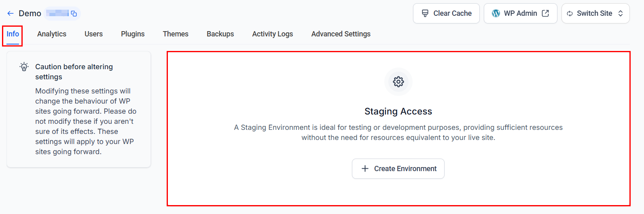Click the back arrow beside Demo
644x214 pixels.
coord(11,13)
